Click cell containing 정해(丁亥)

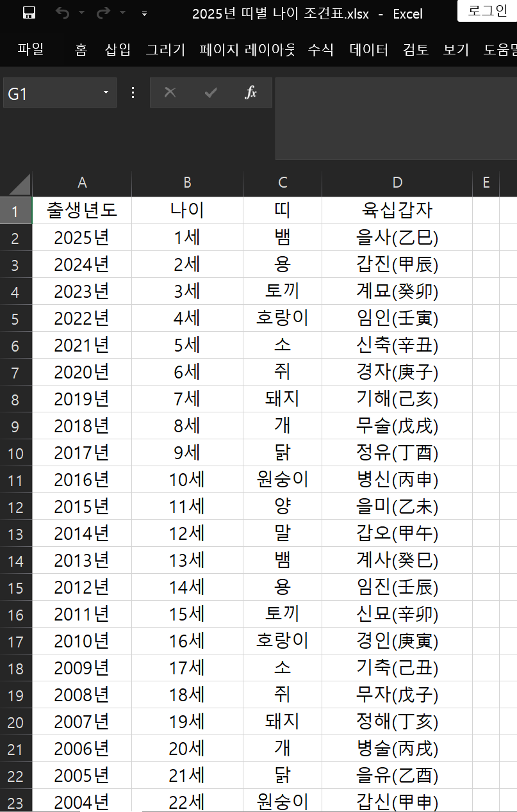click(397, 722)
